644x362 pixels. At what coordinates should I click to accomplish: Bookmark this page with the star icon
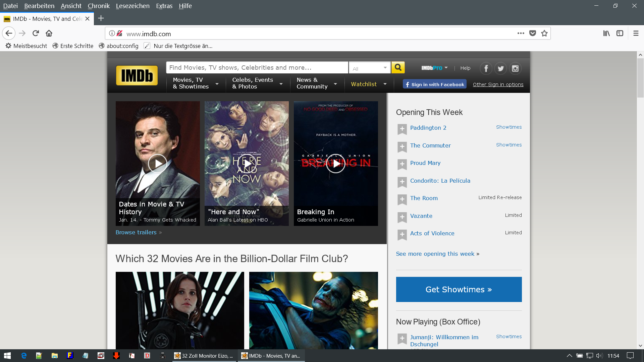[x=544, y=33]
